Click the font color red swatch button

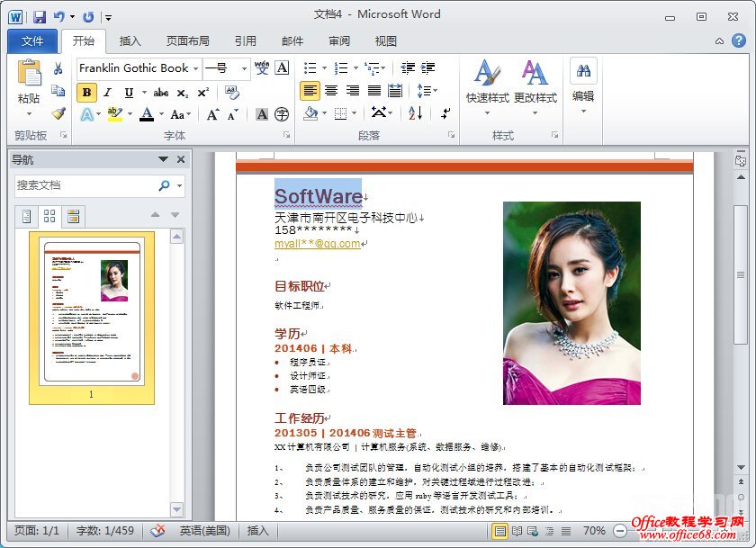[x=147, y=114]
